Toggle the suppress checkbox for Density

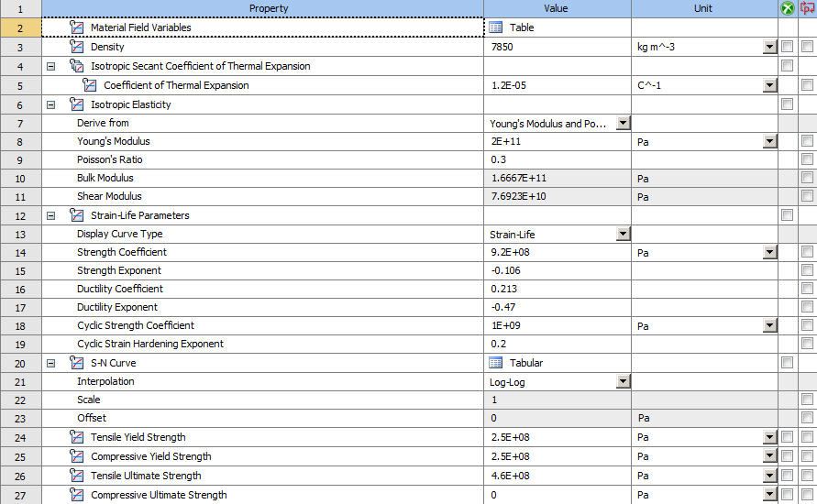point(787,47)
